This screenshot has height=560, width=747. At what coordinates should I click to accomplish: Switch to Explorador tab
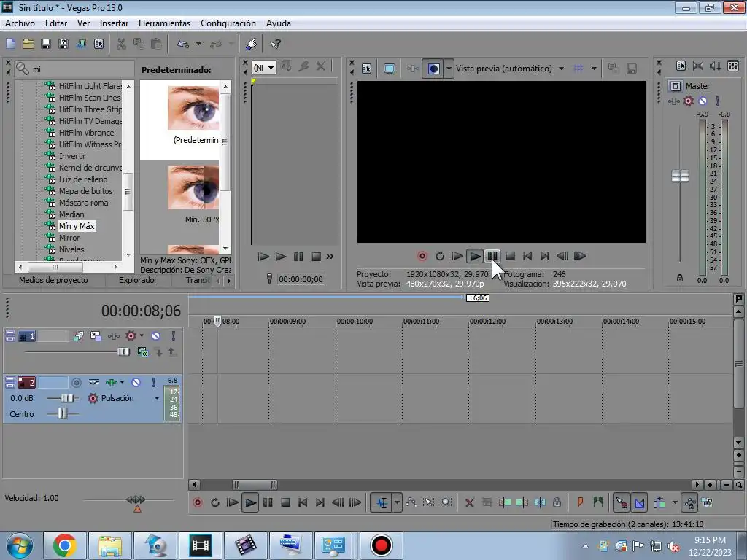138,280
